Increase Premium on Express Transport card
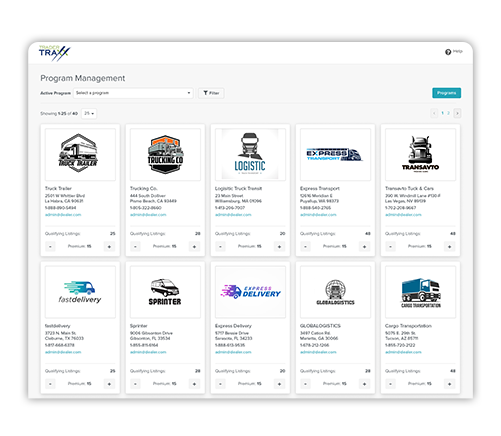Viewport: 501px width, 436px height. coord(364,247)
